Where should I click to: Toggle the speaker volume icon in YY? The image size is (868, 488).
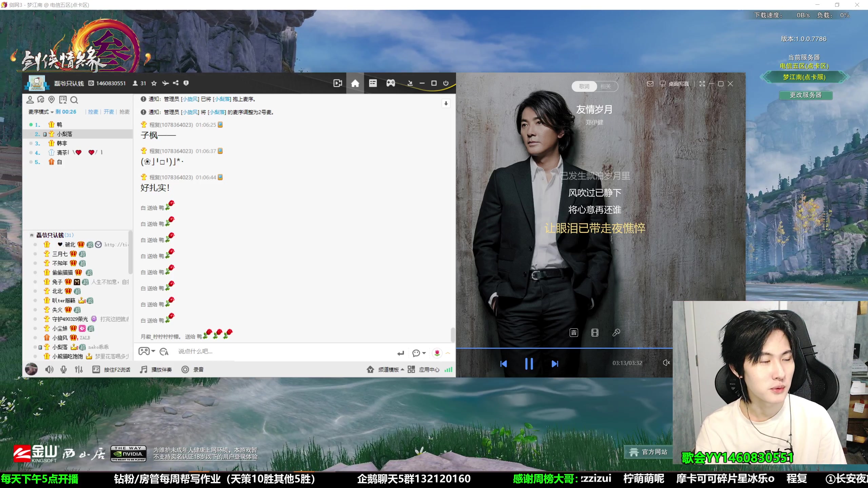pyautogui.click(x=49, y=369)
